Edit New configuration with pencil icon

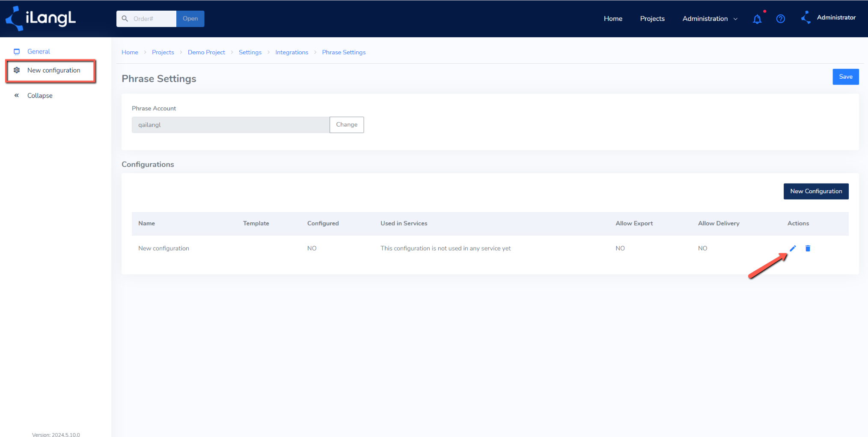pyautogui.click(x=793, y=248)
